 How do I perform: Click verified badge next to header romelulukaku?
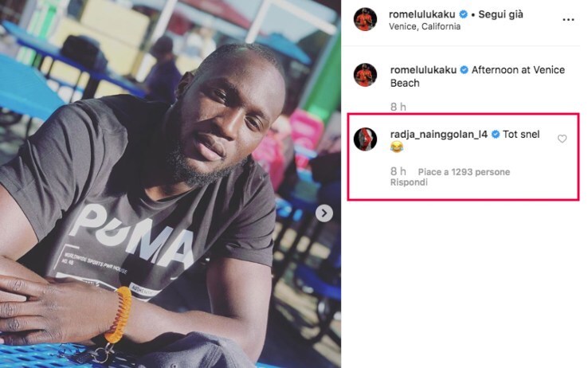tap(463, 14)
